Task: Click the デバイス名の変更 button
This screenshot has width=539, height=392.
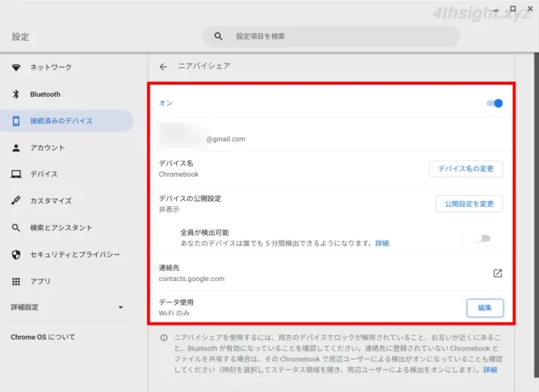Action: point(466,169)
